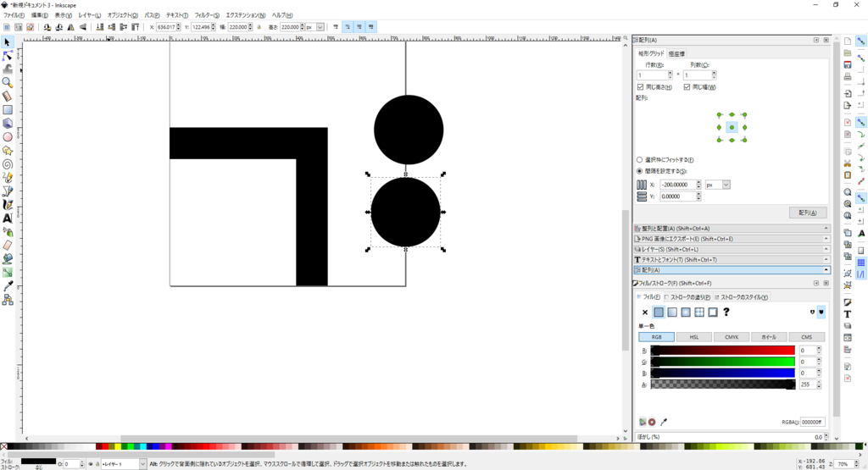
Task: Toggle the Equal width checkbox
Action: click(x=687, y=87)
